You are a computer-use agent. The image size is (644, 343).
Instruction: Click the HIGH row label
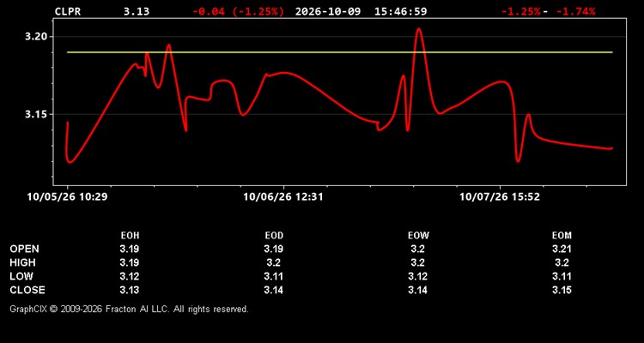pos(22,262)
